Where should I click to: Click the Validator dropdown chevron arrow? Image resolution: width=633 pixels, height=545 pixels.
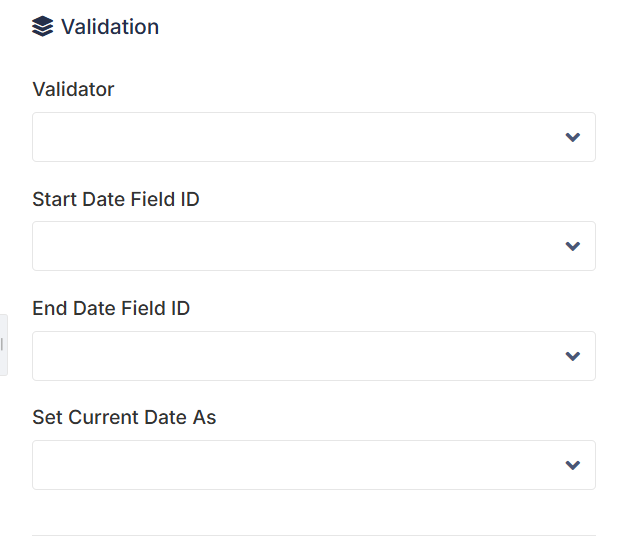(x=572, y=137)
